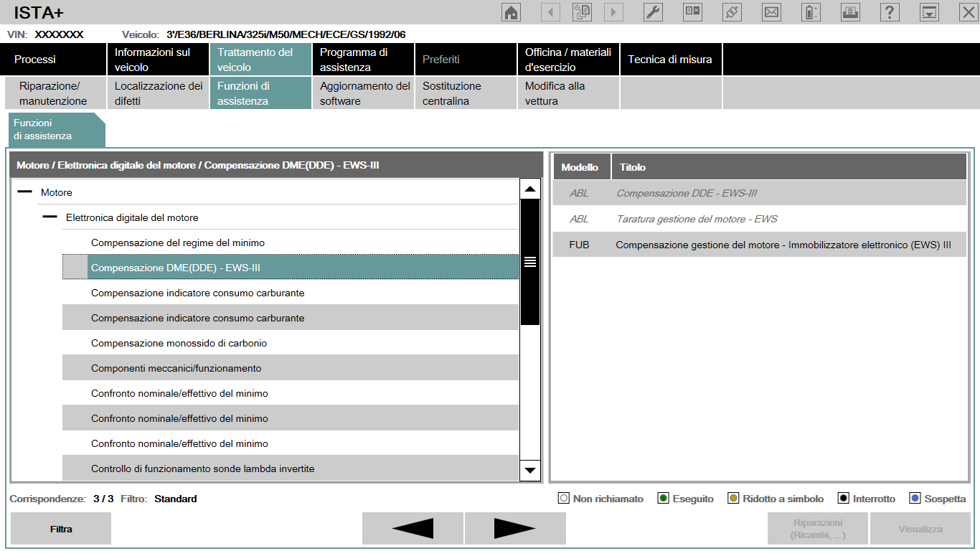This screenshot has height=551, width=980.
Task: Select the FUB Compensazione gestione del motore row
Action: pos(759,245)
